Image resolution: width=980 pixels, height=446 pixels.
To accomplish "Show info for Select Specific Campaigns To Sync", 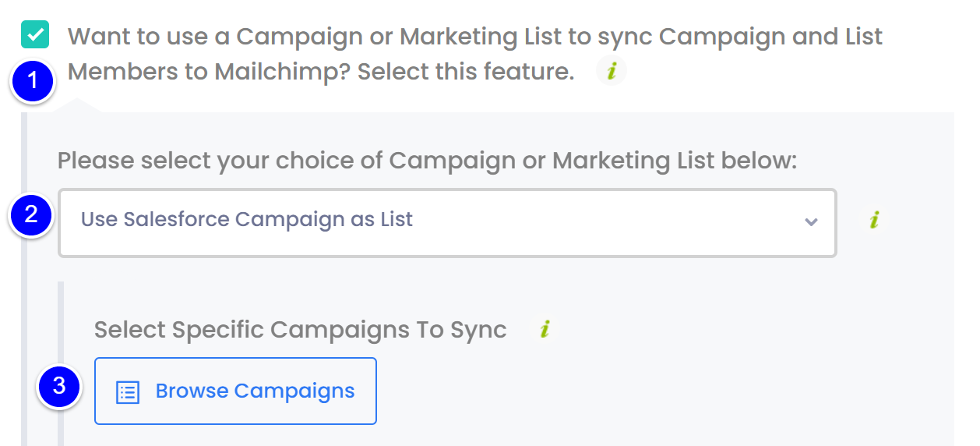I will pyautogui.click(x=545, y=330).
